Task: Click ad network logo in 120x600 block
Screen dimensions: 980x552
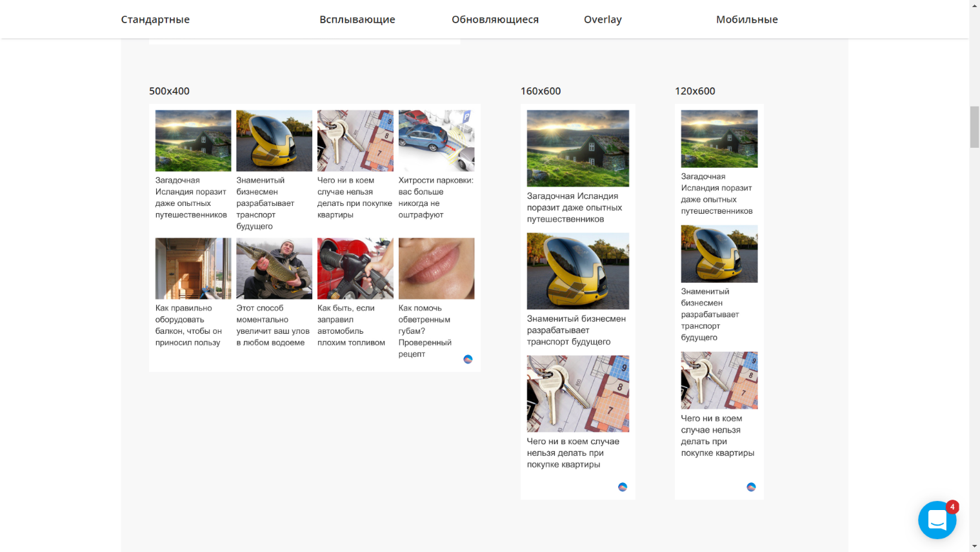Action: click(x=751, y=487)
